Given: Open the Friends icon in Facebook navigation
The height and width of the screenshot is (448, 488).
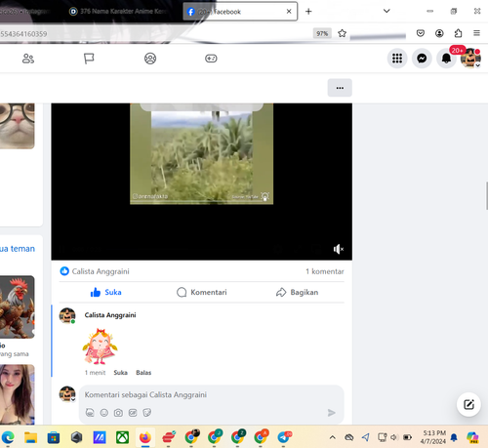Looking at the screenshot, I should tap(28, 59).
